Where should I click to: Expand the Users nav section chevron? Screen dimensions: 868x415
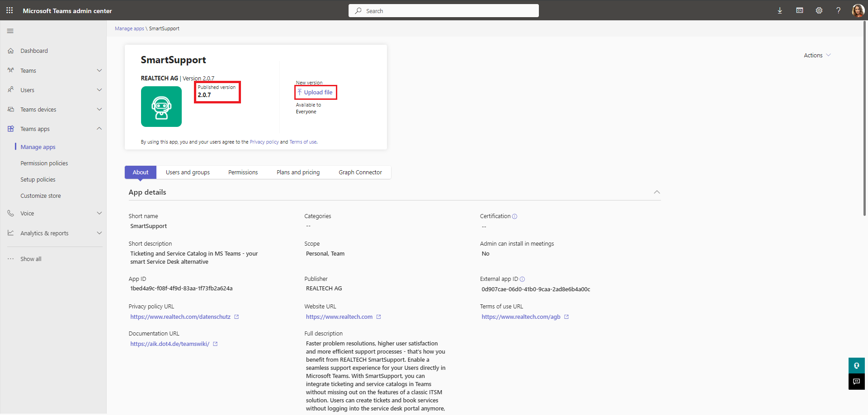[x=99, y=90]
